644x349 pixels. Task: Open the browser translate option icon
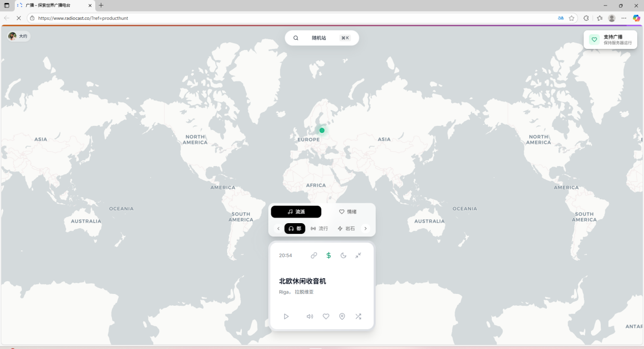(x=561, y=18)
